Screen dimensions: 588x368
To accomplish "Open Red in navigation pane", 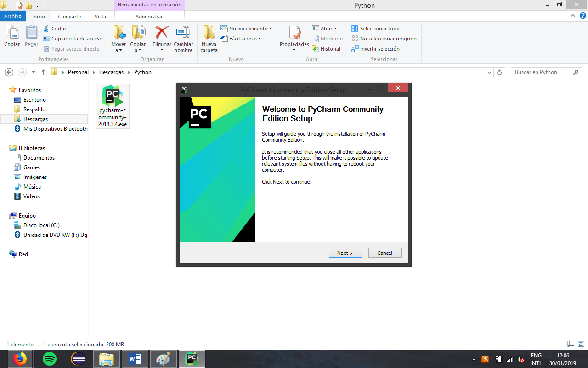I will [x=19, y=254].
